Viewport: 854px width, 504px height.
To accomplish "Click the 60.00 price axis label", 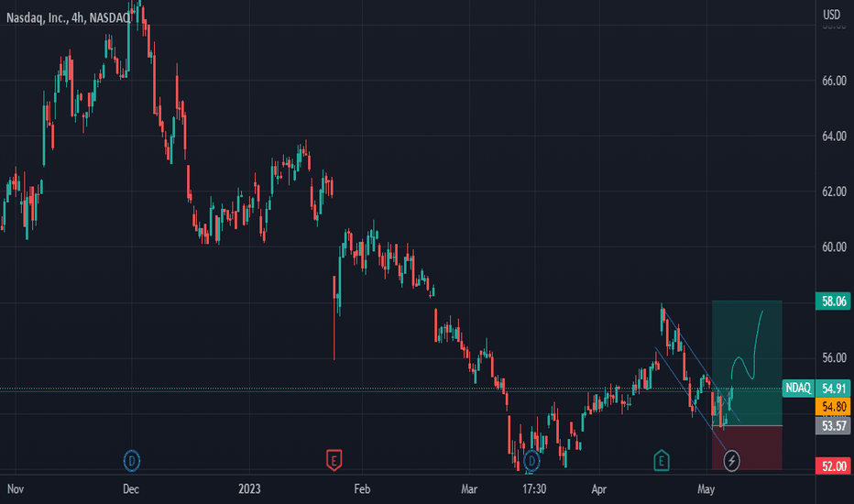I will 834,247.
